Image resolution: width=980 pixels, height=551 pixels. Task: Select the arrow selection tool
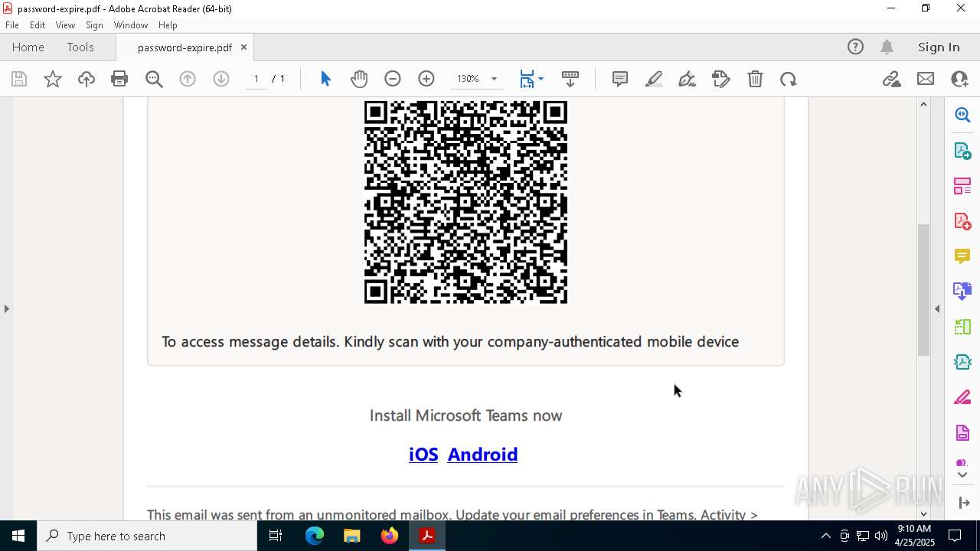pos(325,79)
